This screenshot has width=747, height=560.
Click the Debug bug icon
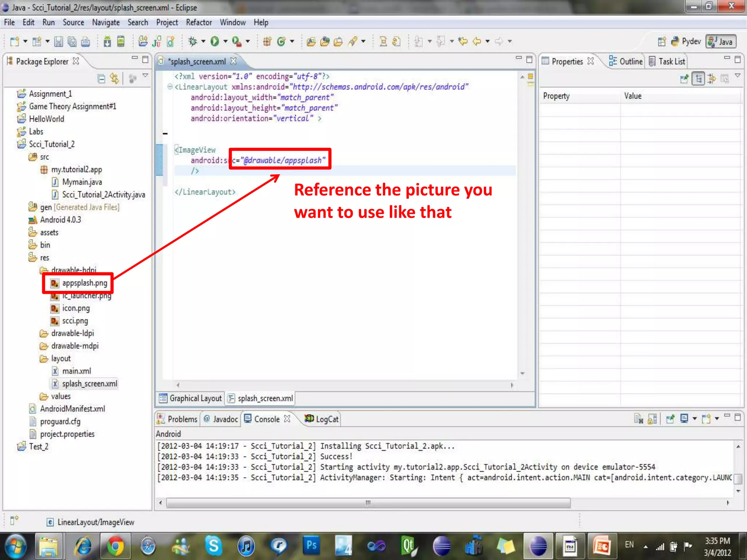coord(193,42)
